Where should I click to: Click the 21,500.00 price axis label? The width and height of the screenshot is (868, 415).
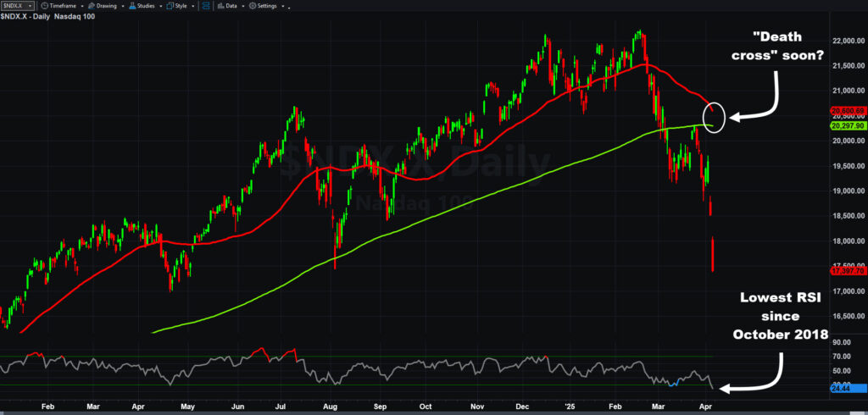[x=849, y=66]
